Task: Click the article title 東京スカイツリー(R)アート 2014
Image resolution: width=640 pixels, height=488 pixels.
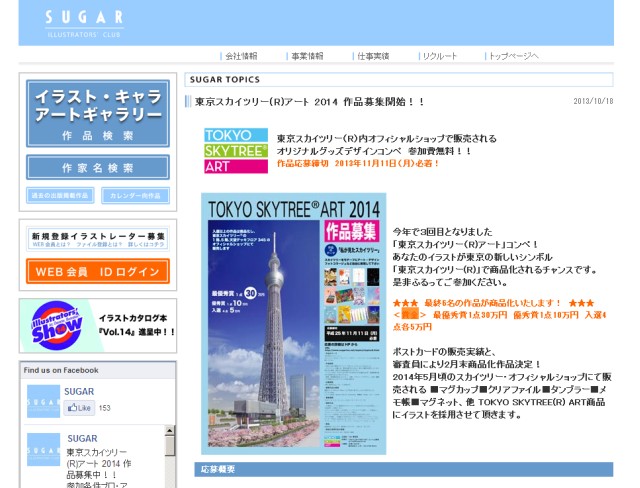Action: (x=309, y=102)
